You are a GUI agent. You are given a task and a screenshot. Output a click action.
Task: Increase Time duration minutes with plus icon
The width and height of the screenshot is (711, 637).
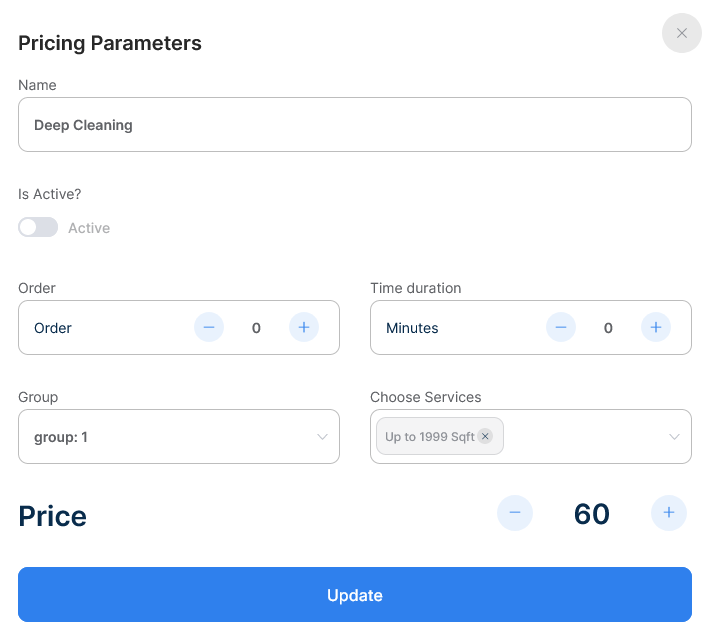point(656,327)
